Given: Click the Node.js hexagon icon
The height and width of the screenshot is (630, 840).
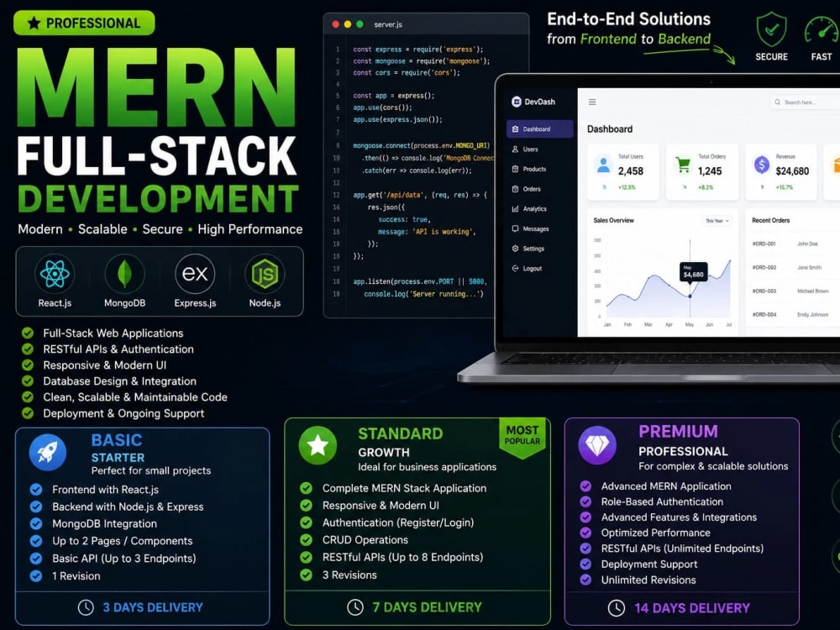Looking at the screenshot, I should pyautogui.click(x=265, y=274).
